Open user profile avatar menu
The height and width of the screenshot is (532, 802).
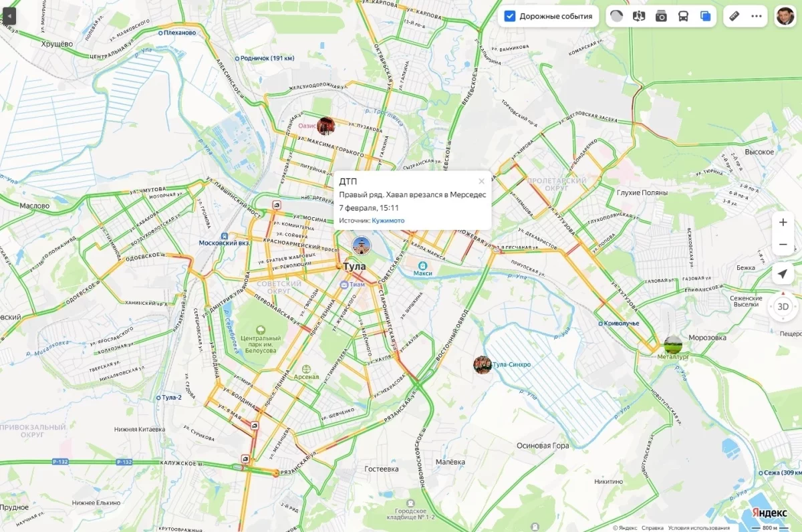tap(785, 16)
